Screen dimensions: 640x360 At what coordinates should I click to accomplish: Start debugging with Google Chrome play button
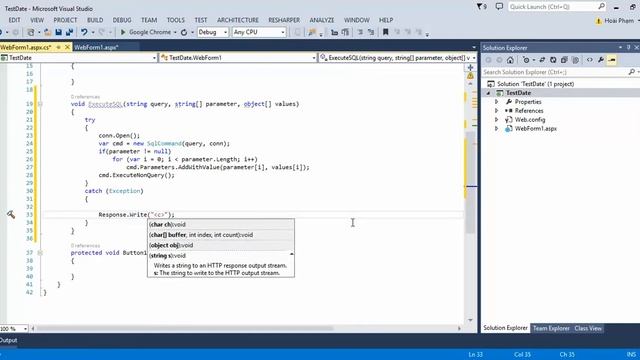point(123,32)
